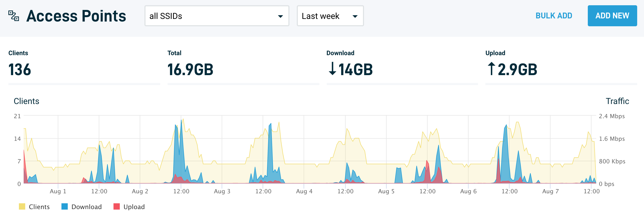
Task: Click the 2.9GB upload value
Action: (517, 70)
